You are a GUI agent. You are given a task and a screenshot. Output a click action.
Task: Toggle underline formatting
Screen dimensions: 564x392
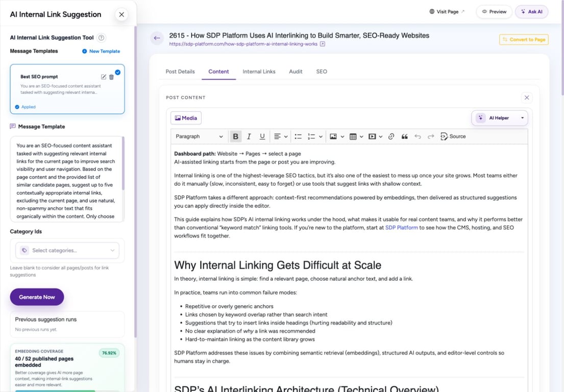[x=262, y=137]
